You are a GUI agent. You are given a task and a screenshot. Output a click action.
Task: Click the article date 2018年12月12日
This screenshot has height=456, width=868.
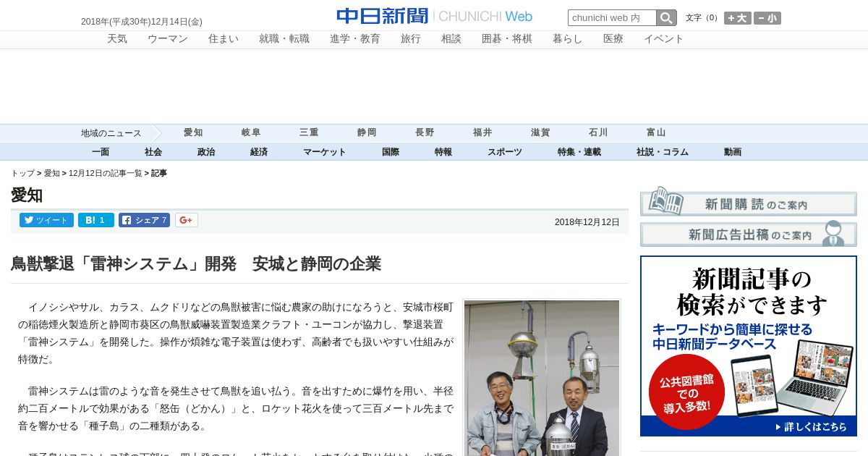tap(587, 222)
